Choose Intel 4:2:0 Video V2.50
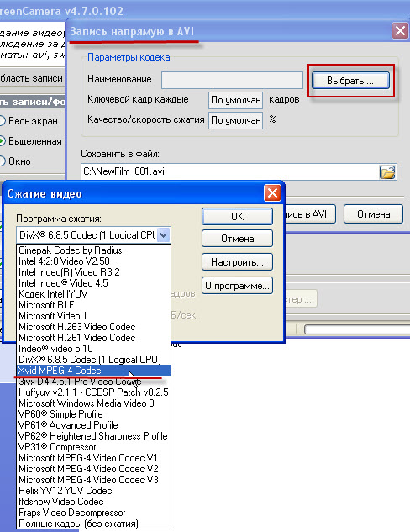Screen dimensions: 410x532 tap(93, 261)
